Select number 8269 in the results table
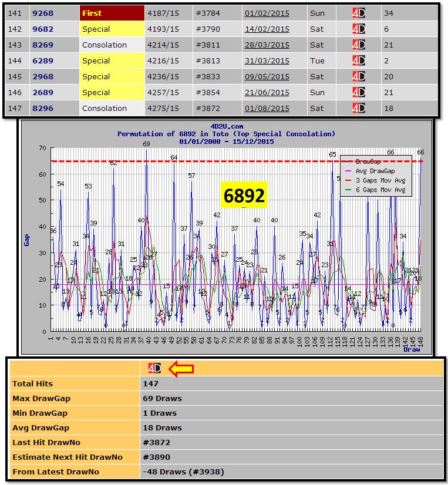The image size is (448, 485). 43,45
